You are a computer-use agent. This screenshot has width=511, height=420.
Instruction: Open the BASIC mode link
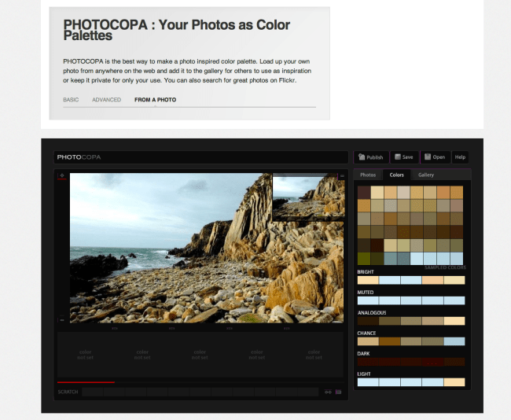tap(71, 100)
